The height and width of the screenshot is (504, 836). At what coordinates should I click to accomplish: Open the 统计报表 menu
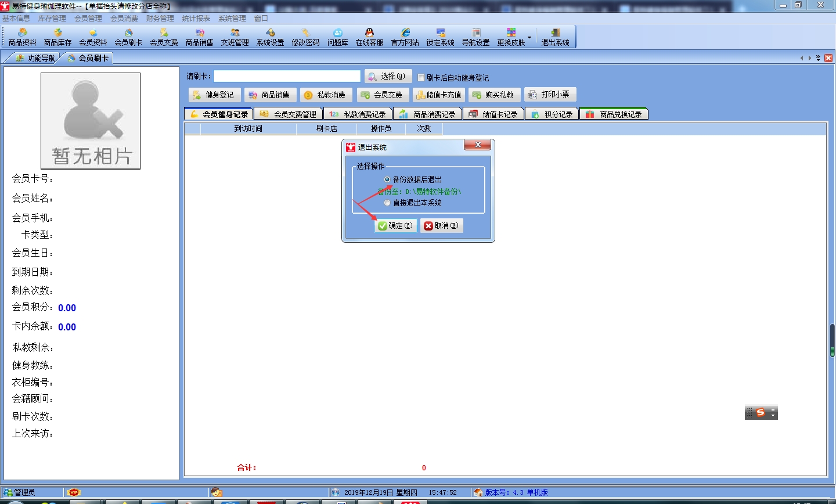point(196,19)
